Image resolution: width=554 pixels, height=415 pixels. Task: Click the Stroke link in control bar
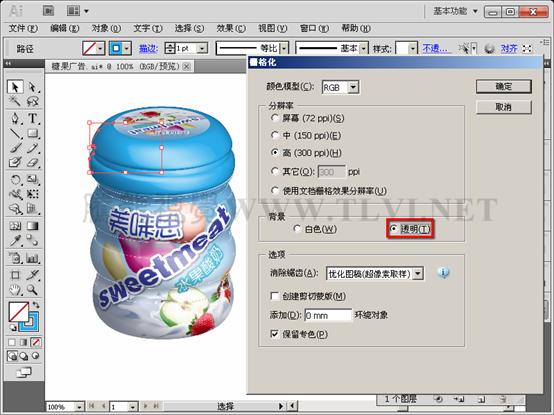(148, 48)
